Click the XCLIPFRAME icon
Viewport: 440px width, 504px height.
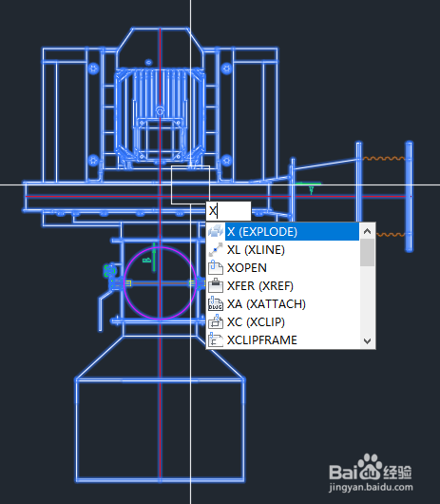pyautogui.click(x=216, y=340)
